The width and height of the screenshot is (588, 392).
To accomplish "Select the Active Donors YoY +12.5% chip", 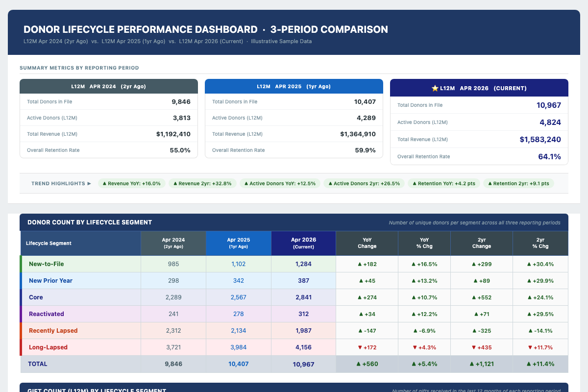I will click(x=280, y=183).
